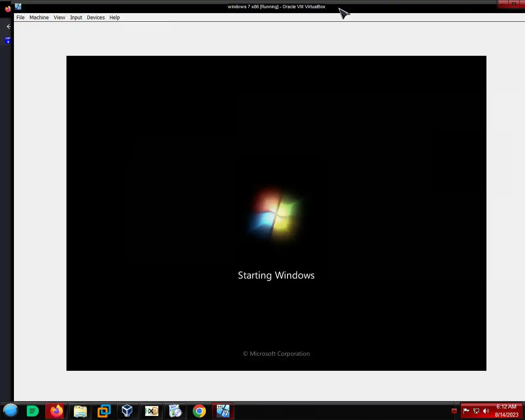Viewport: 525px width, 420px height.
Task: Open the Devices menu
Action: (x=96, y=18)
